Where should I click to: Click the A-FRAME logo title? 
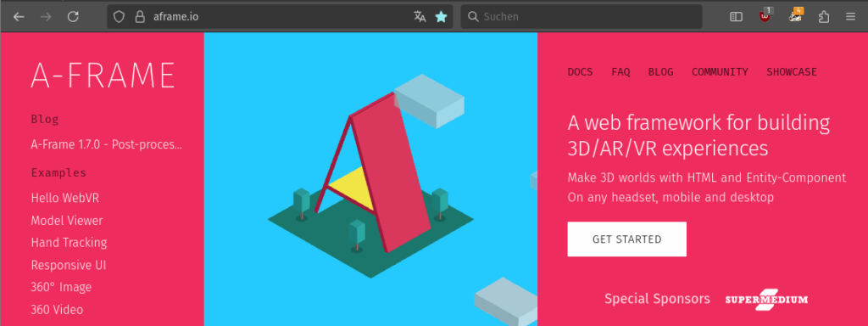103,76
